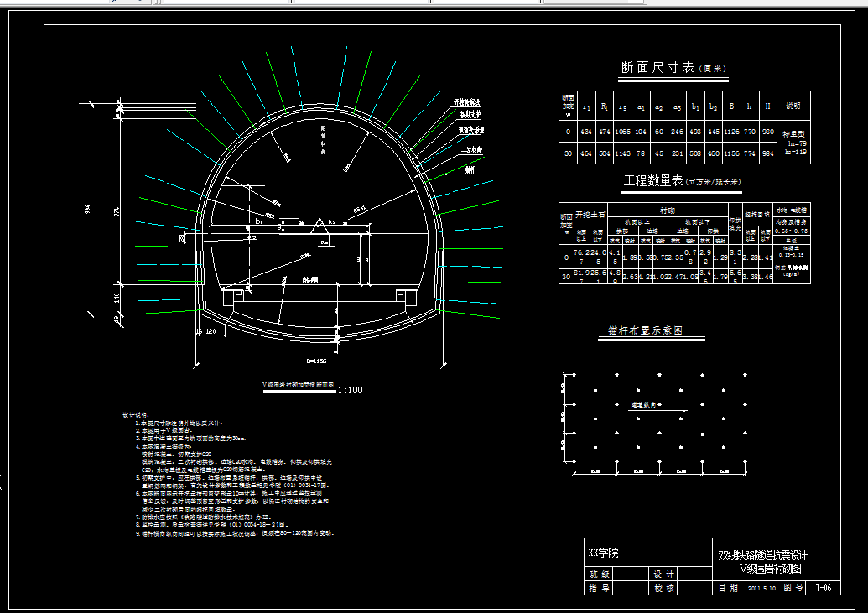
Task: Select the a1 column header cell
Action: (641, 106)
